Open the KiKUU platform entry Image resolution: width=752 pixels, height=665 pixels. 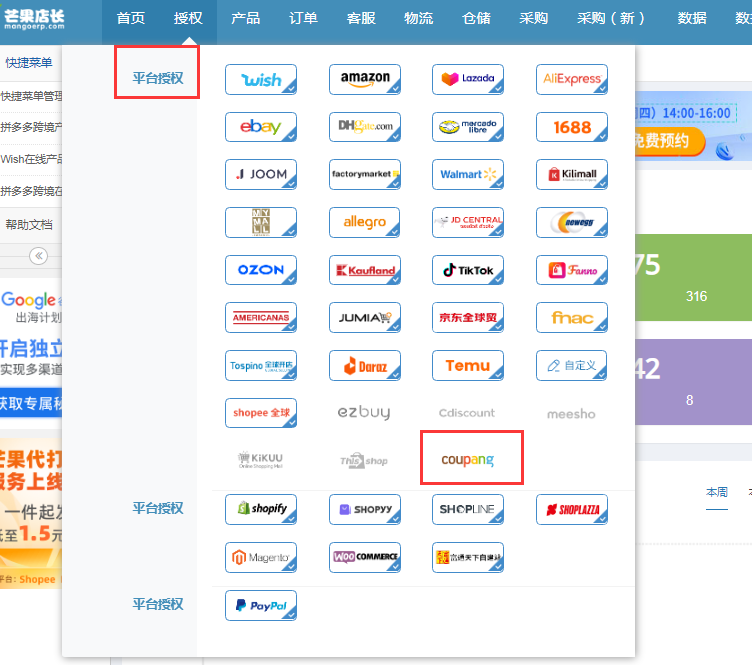261,460
